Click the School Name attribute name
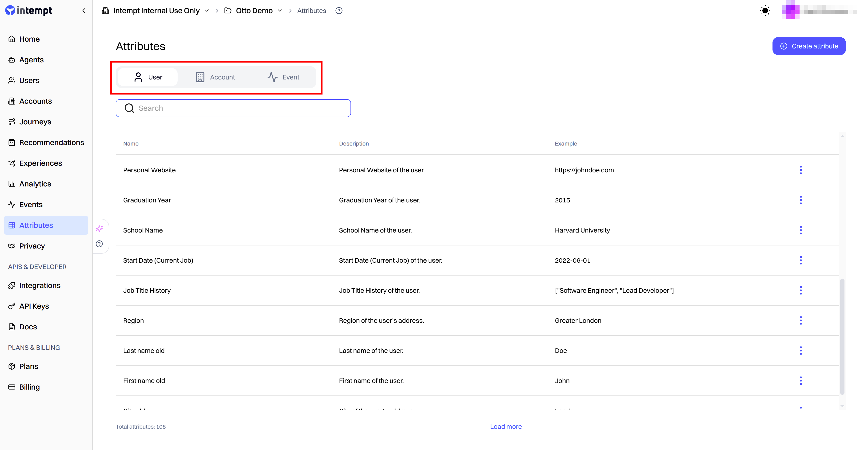 [143, 230]
